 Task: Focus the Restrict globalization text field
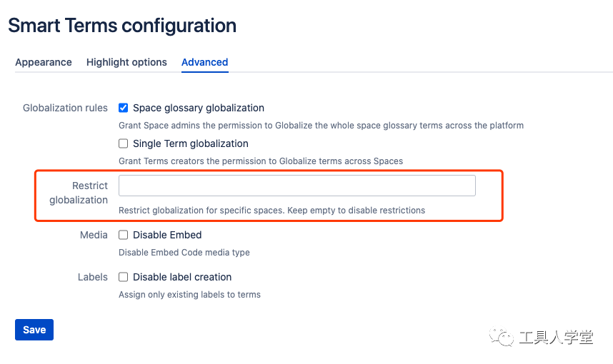tap(296, 186)
